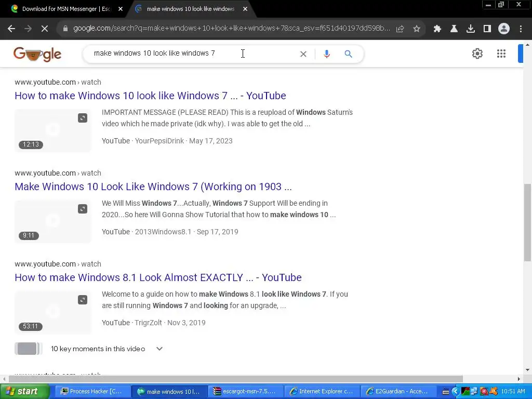Open the on-screen keyboard tray icon
The width and height of the screenshot is (532, 399).
click(x=446, y=392)
